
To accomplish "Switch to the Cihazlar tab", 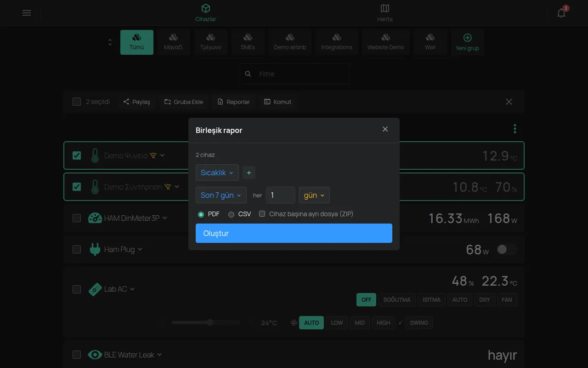I will tap(206, 13).
